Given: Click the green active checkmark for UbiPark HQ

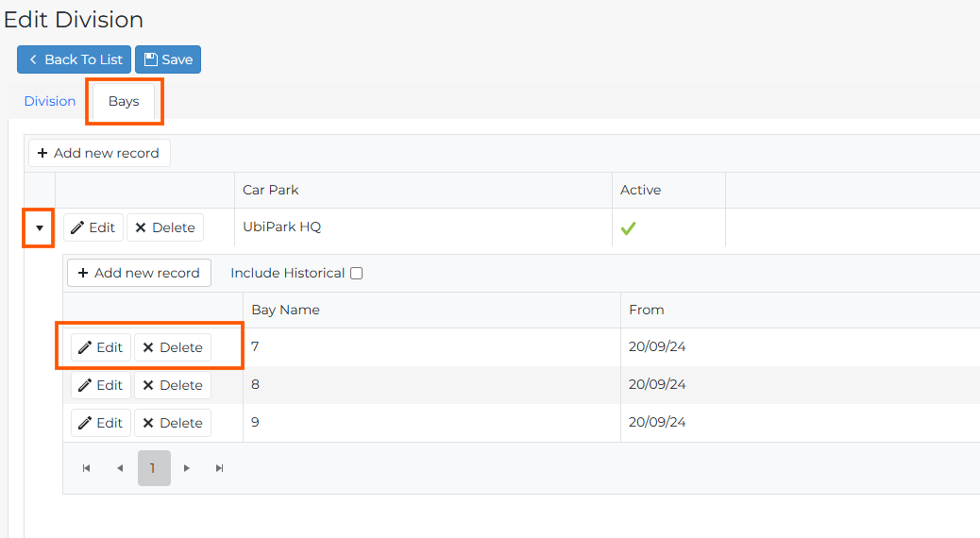Looking at the screenshot, I should pyautogui.click(x=628, y=228).
